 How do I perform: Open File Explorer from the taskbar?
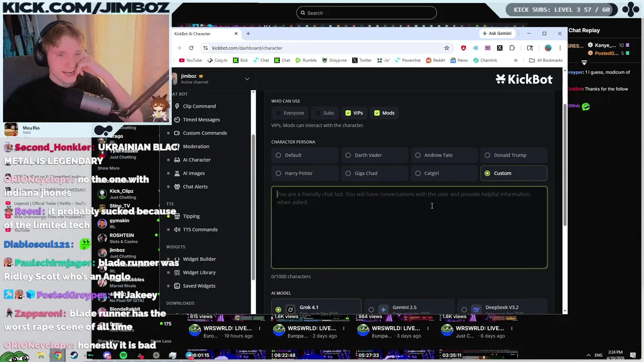[41, 355]
